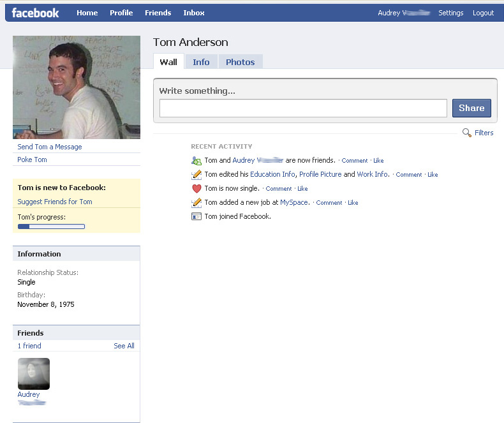Viewport: 504px width, 423px height.
Task: Click Send Tom a Message link
Action: tap(50, 147)
